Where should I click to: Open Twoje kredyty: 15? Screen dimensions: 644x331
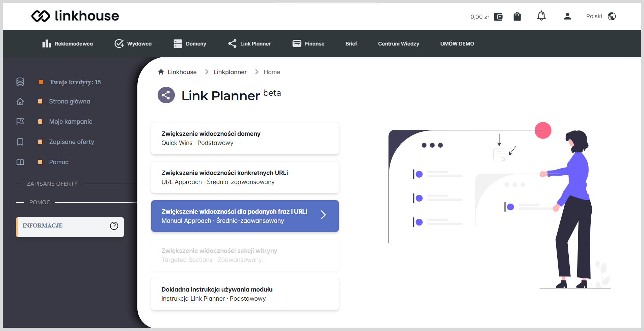75,82
